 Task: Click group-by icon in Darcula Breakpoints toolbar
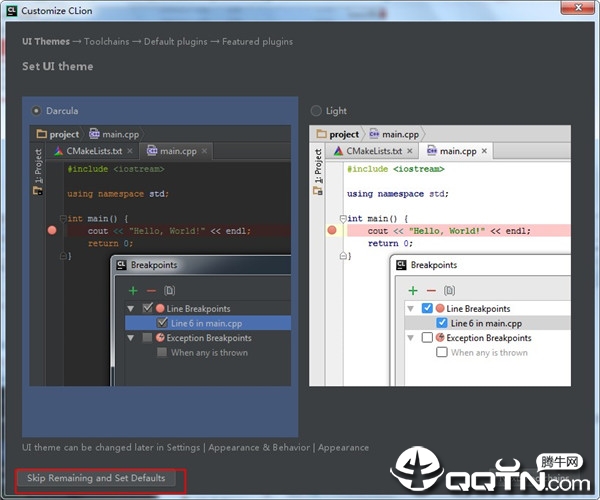pyautogui.click(x=170, y=291)
